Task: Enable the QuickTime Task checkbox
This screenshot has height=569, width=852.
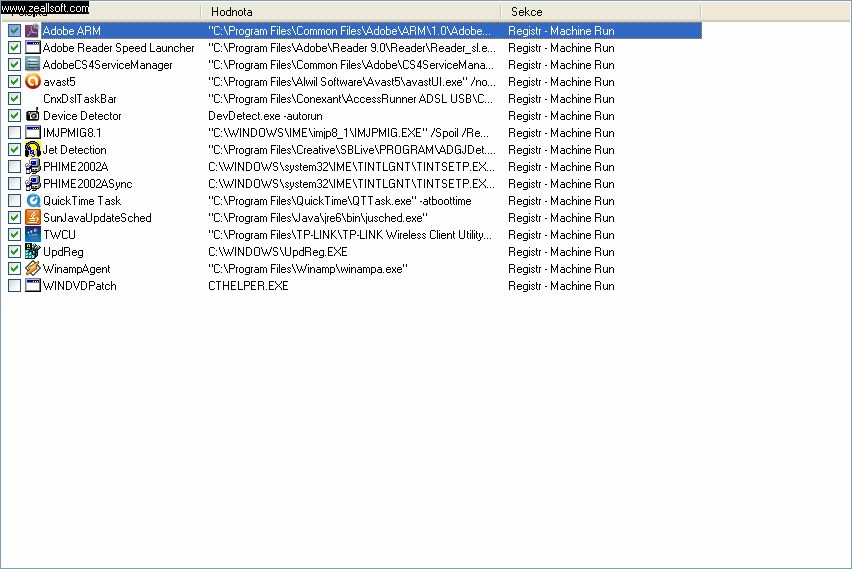Action: 15,201
